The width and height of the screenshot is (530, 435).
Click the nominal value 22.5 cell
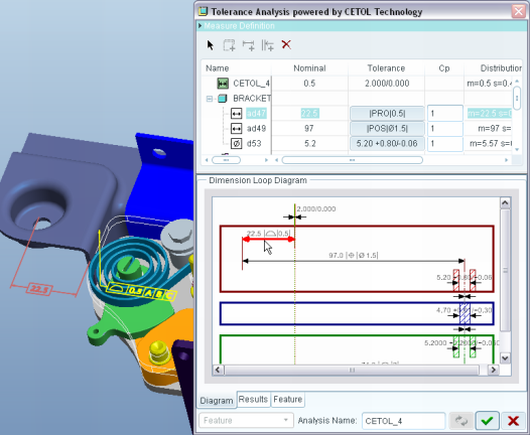[310, 113]
